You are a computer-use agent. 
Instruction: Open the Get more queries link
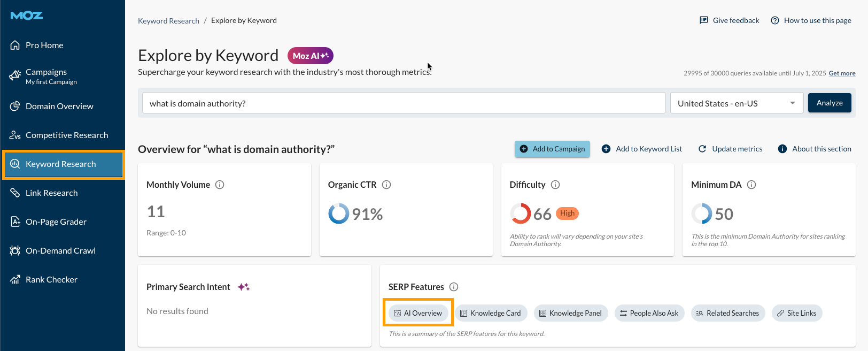tap(842, 73)
